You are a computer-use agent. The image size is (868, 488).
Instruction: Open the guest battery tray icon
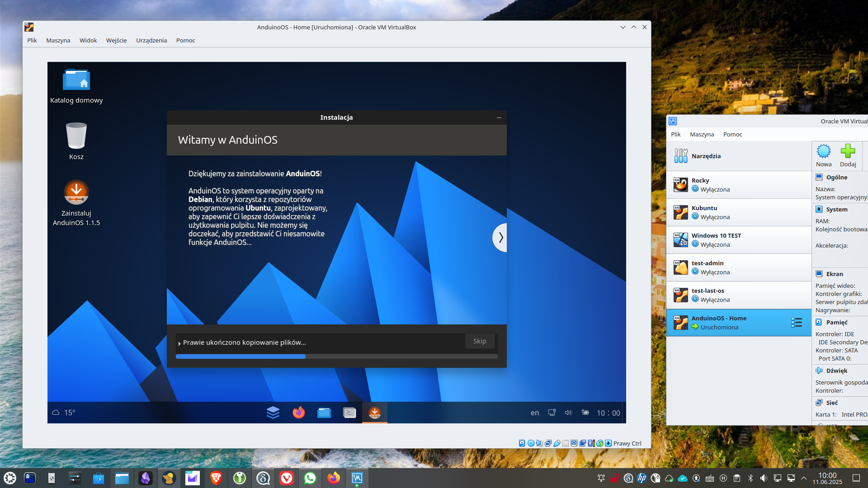click(585, 413)
